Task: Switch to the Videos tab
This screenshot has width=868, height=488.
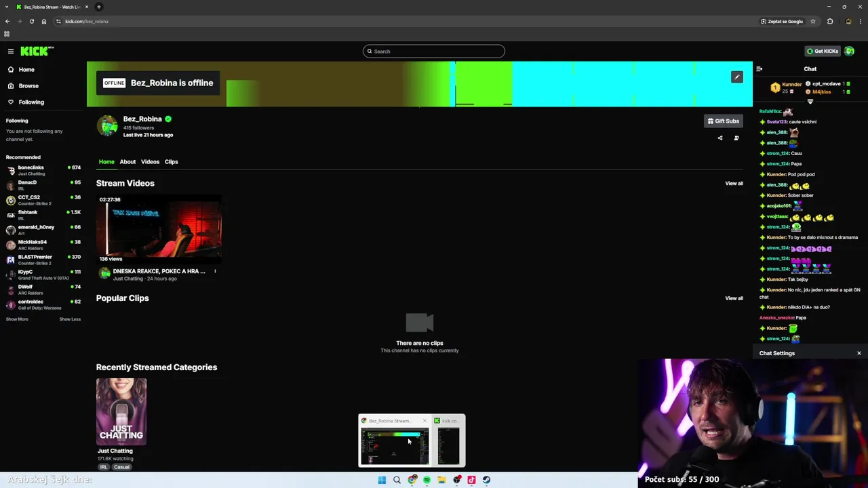Action: pyautogui.click(x=150, y=162)
